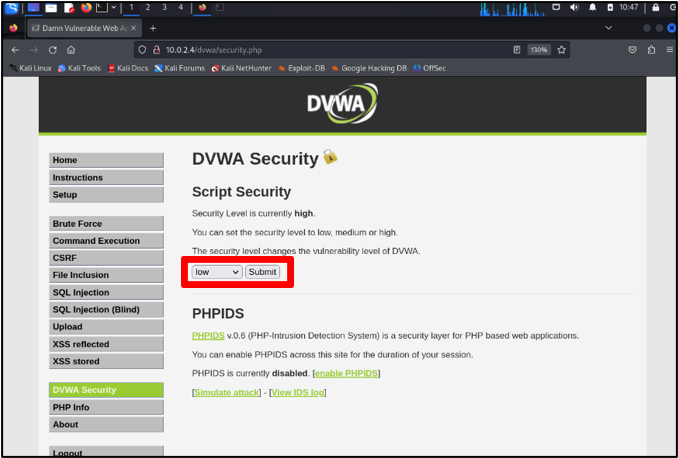Open a new browser tab
Image resolution: width=678 pixels, height=458 pixels.
tap(153, 28)
